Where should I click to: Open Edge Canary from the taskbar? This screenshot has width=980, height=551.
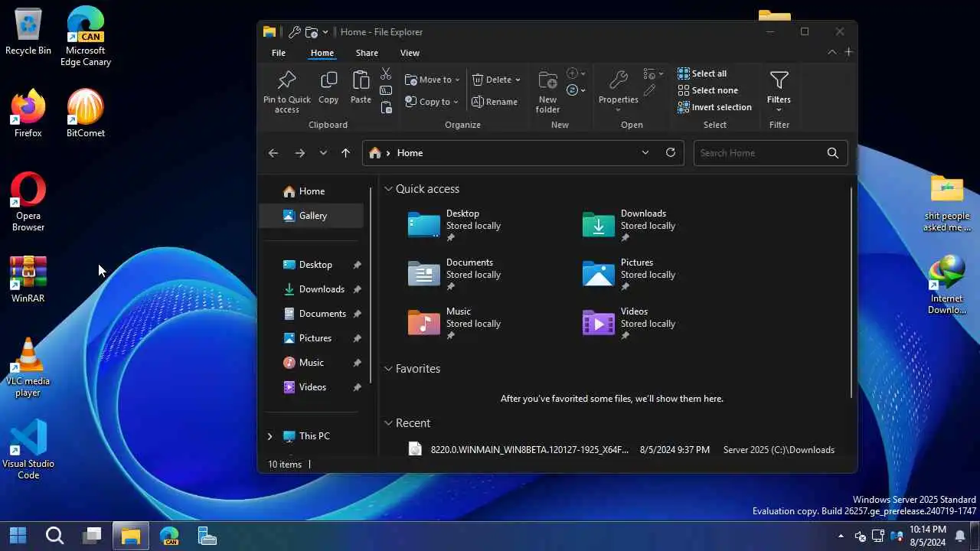(169, 535)
